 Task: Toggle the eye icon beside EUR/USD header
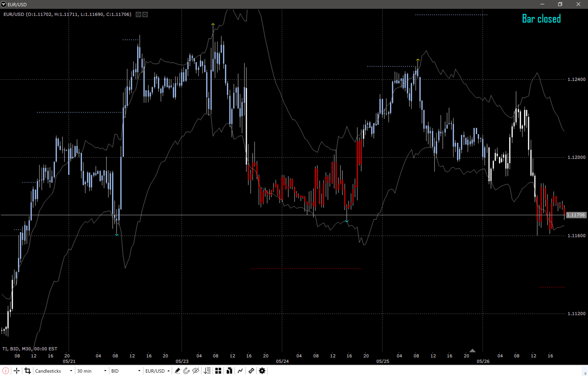138,14
